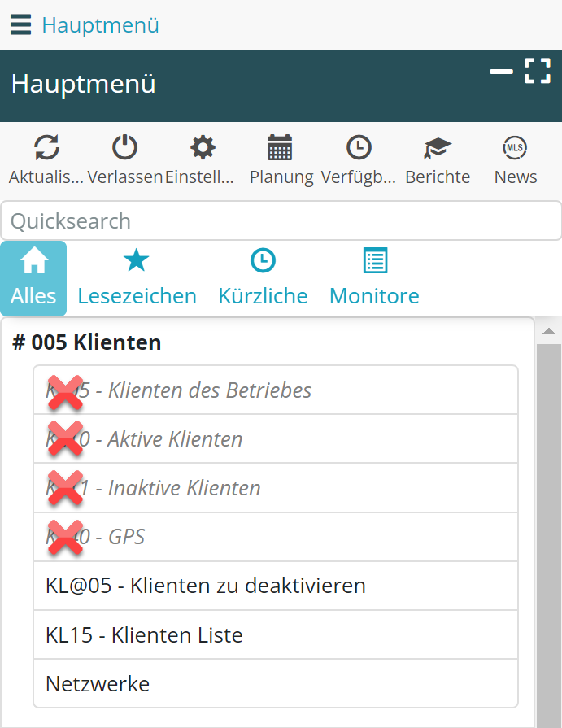Open the Planung calendar icon

281,148
